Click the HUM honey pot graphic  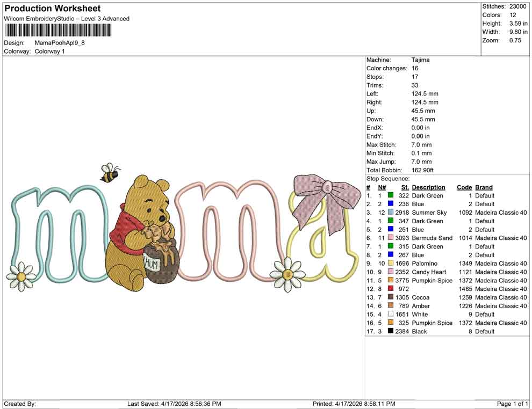pyautogui.click(x=159, y=264)
